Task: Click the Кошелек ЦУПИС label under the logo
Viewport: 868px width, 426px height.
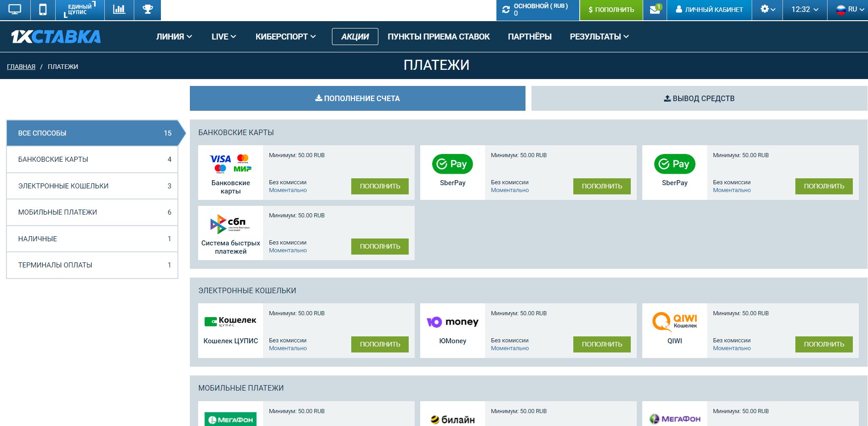Action: pyautogui.click(x=231, y=341)
